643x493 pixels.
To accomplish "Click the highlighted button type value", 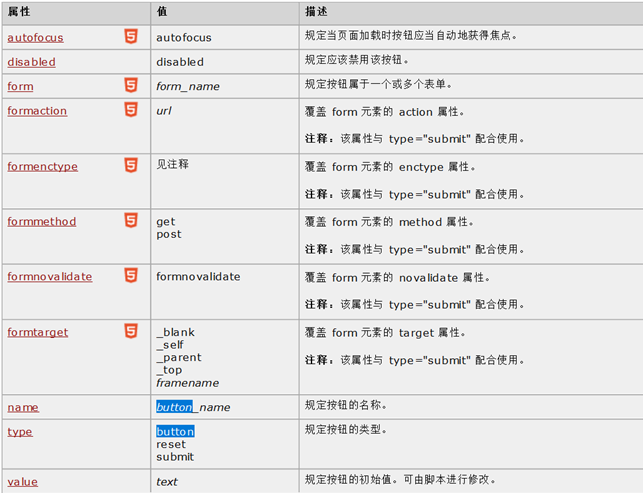I will point(175,432).
